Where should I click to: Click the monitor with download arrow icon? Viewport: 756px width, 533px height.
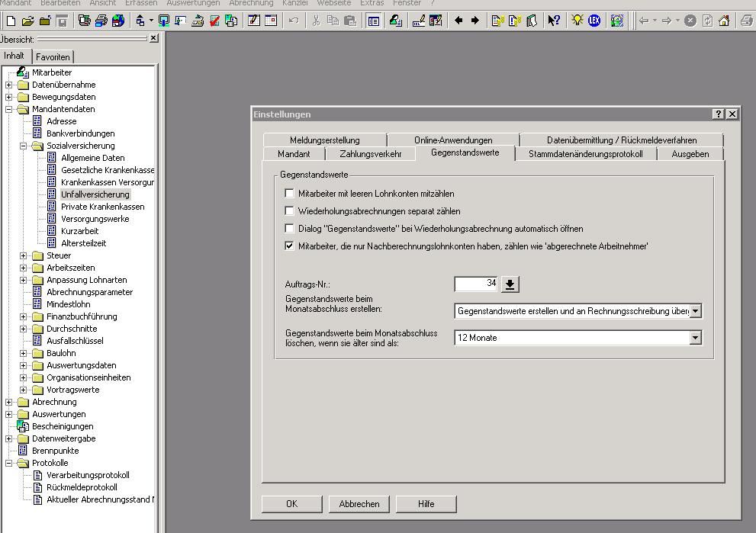click(164, 21)
